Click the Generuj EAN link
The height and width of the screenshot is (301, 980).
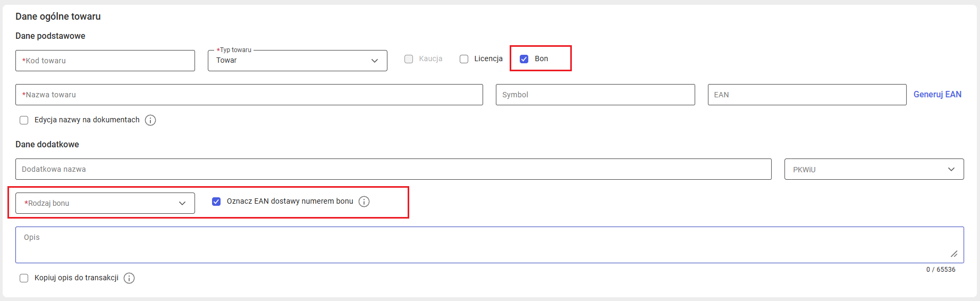pyautogui.click(x=937, y=94)
